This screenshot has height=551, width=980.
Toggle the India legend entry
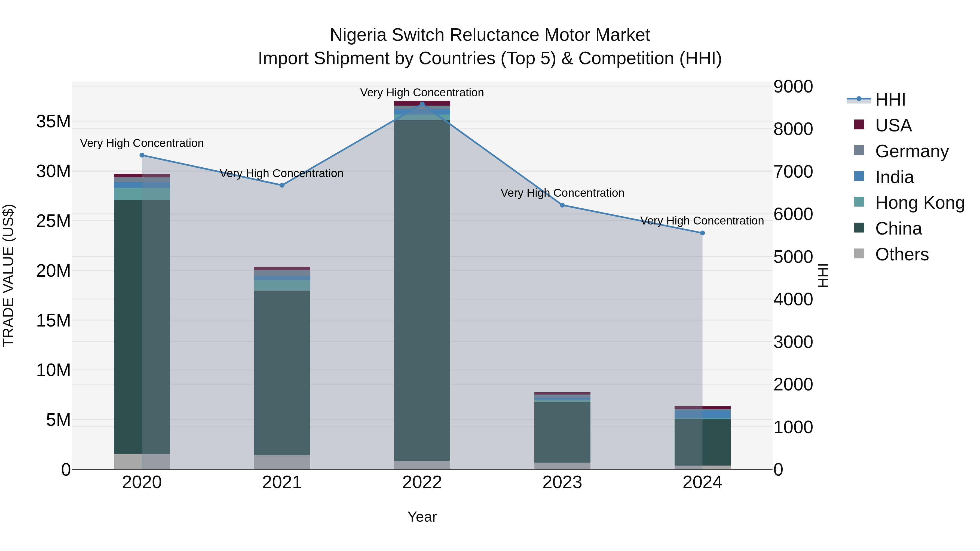click(884, 177)
